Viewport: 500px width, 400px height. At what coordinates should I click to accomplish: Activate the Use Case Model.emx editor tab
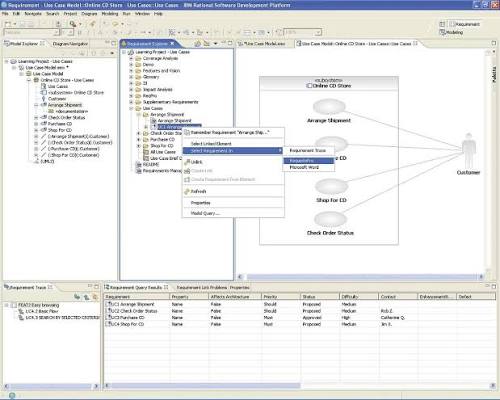(x=262, y=44)
